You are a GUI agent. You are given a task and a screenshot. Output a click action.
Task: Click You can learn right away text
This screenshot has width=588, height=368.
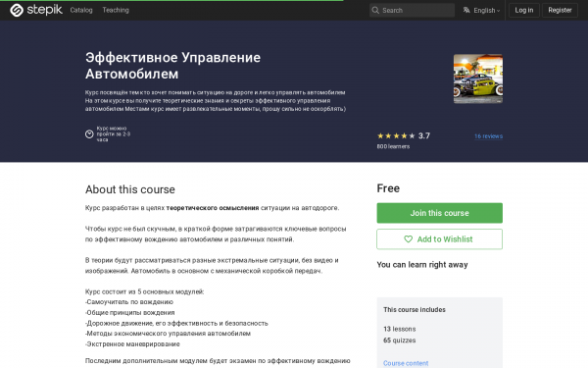pyautogui.click(x=422, y=265)
